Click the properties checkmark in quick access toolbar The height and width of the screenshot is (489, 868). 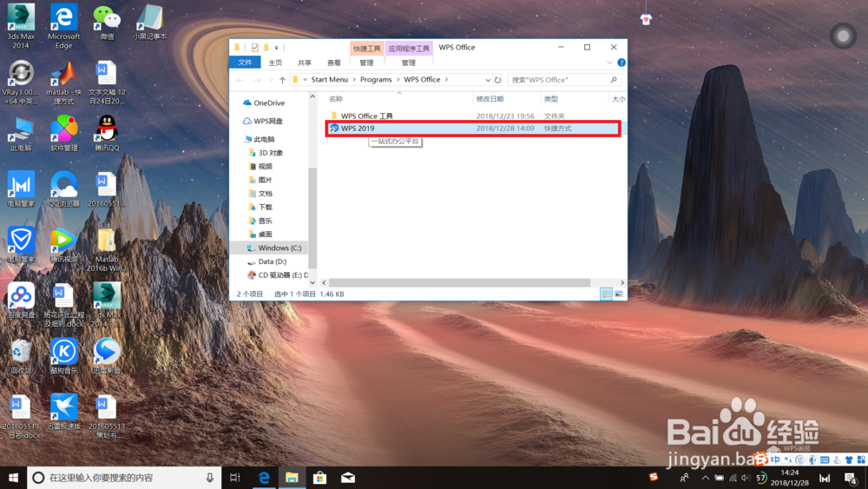254,48
